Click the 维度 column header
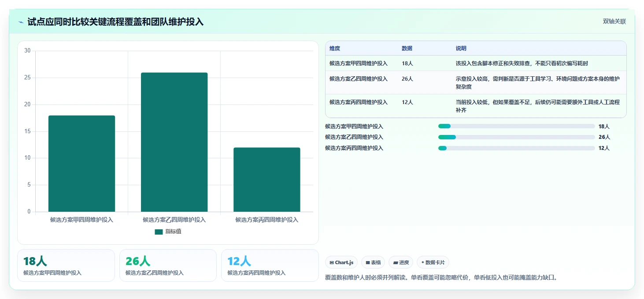Screen dimensions: 644x299 point(335,49)
